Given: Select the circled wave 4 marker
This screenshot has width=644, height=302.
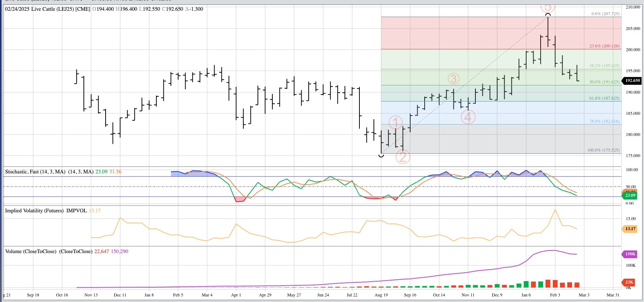Looking at the screenshot, I should point(468,117).
